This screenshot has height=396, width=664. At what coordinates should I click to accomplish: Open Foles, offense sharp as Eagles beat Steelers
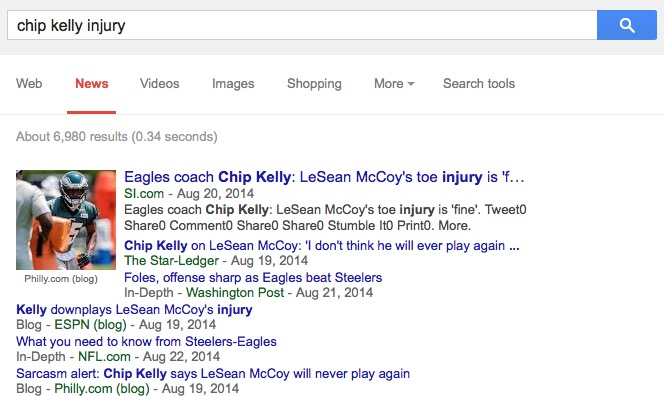click(253, 277)
